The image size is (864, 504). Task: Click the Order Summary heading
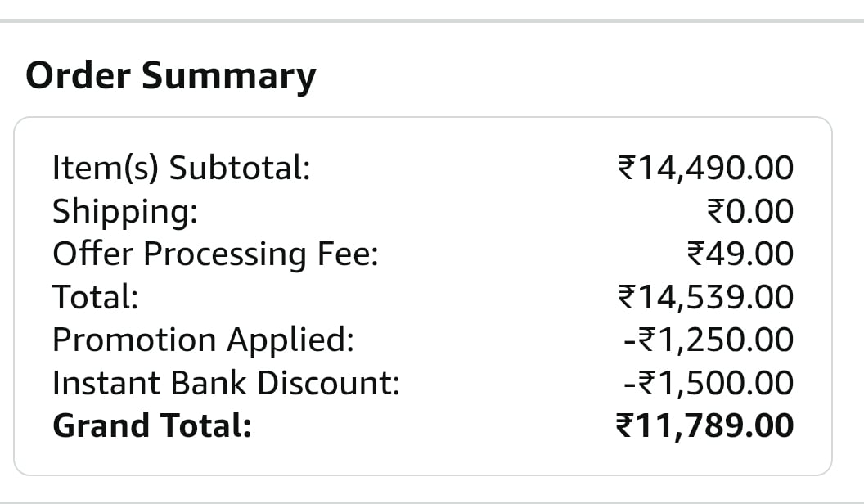[170, 76]
